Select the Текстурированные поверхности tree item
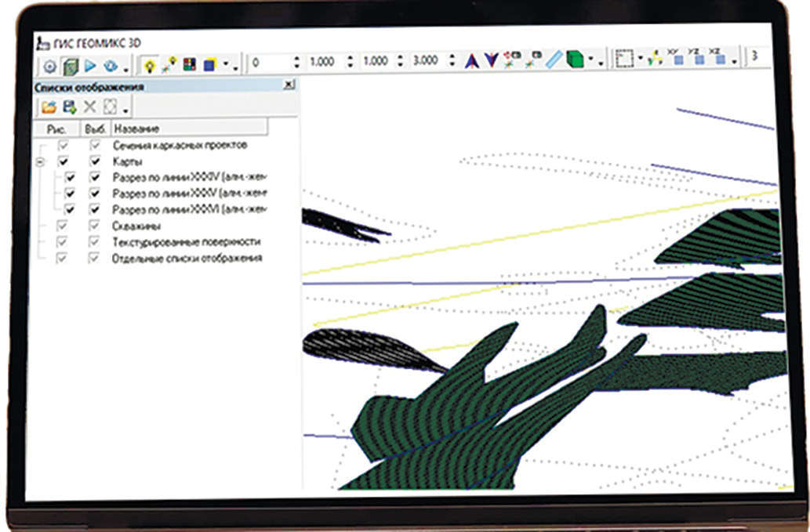Screen dimensions: 810x532 tap(186, 242)
